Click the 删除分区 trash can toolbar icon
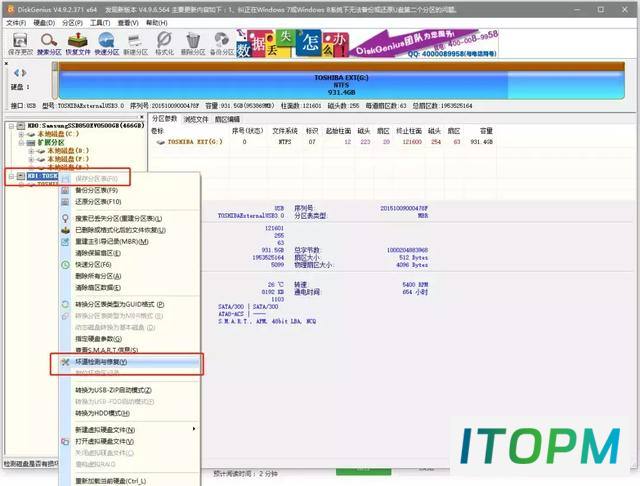This screenshot has height=486, width=640. click(193, 40)
